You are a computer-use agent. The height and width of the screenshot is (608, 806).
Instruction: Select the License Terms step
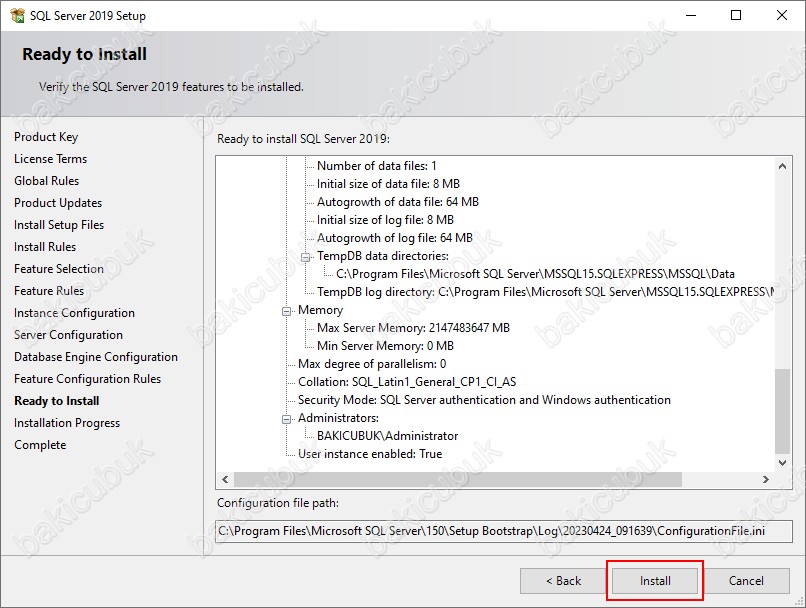click(50, 159)
